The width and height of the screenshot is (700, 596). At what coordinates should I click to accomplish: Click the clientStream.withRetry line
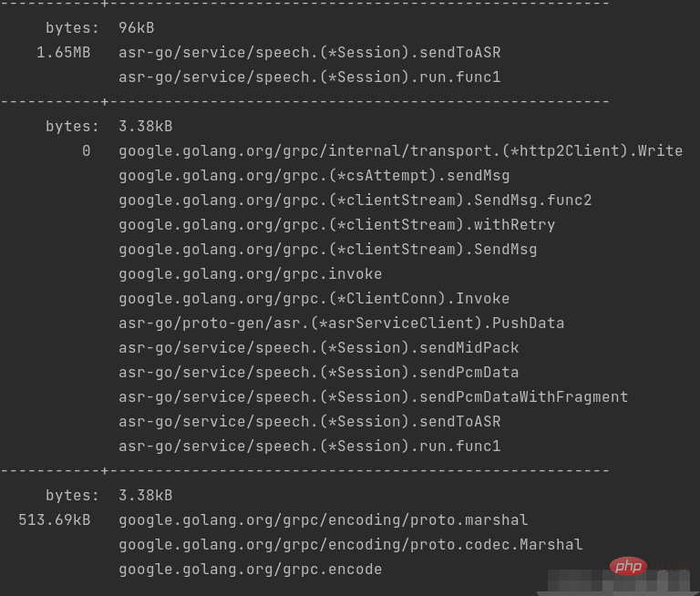(336, 225)
